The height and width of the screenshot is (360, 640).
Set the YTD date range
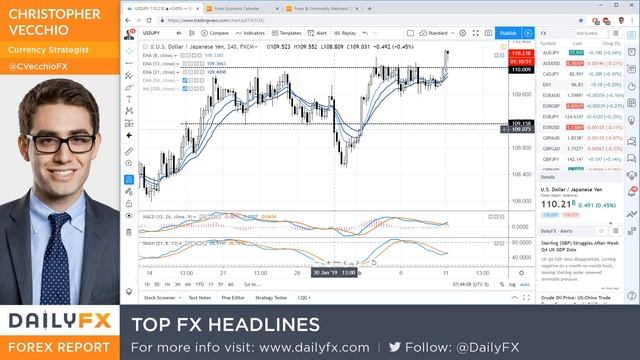tap(199, 284)
